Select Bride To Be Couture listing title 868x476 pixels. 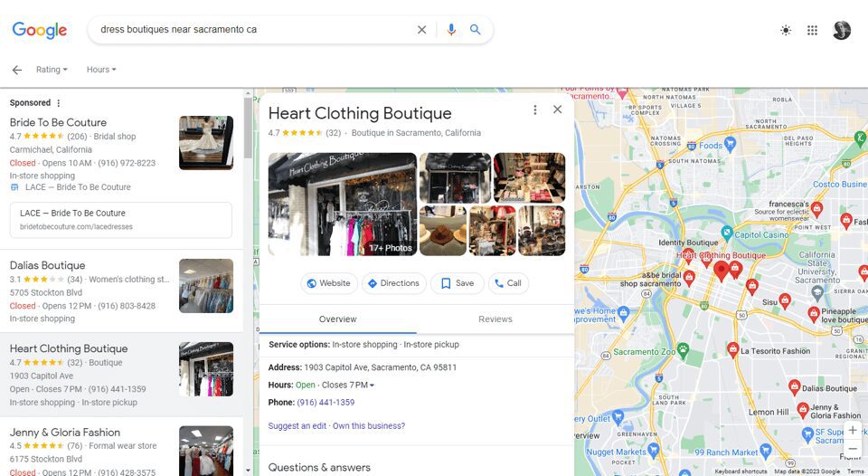point(58,122)
